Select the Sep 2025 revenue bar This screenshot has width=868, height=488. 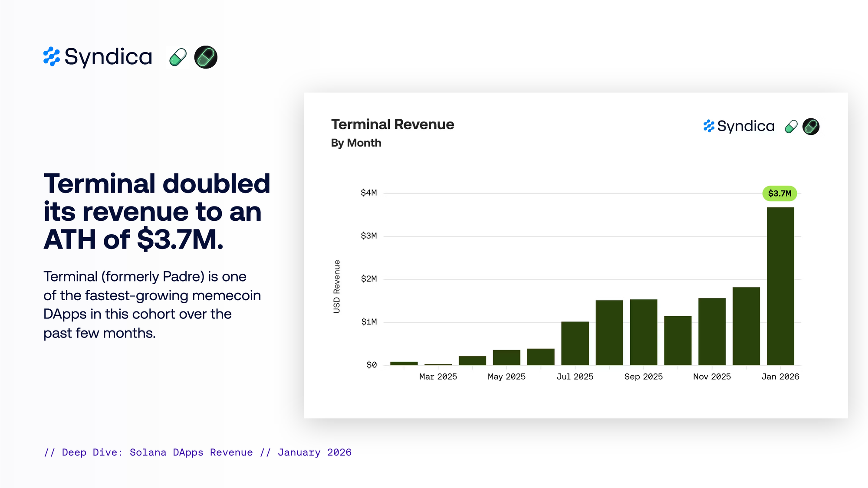(644, 332)
